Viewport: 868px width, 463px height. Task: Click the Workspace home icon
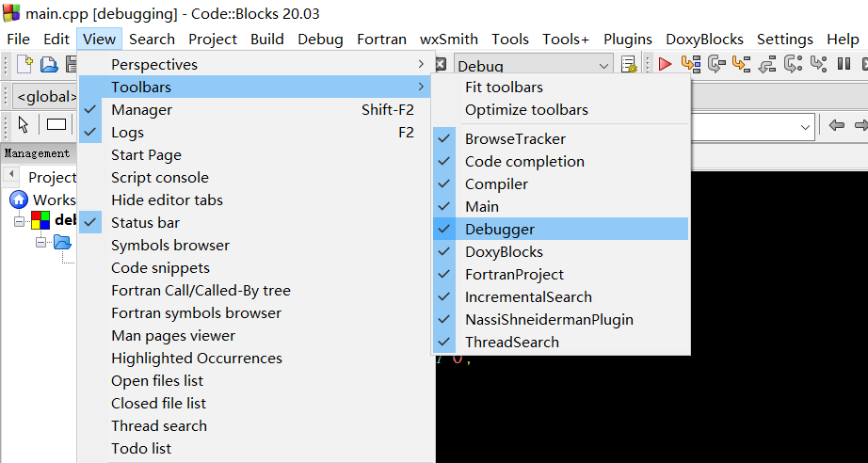click(x=19, y=200)
